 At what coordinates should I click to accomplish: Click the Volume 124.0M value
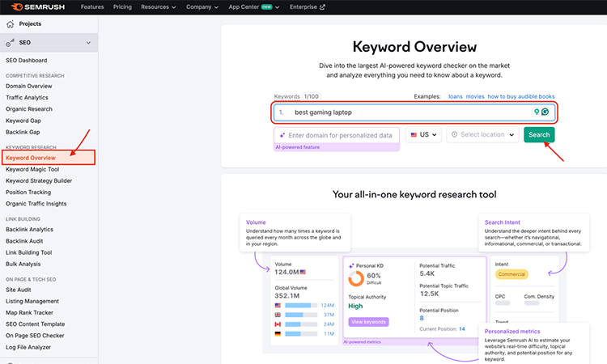287,273
